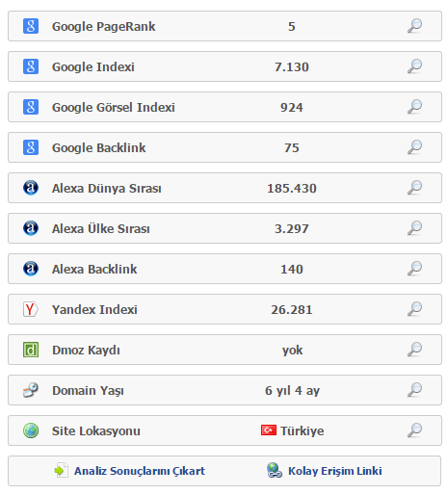Click the Alexa Backlink value 140
The height and width of the screenshot is (495, 448).
[x=292, y=270]
